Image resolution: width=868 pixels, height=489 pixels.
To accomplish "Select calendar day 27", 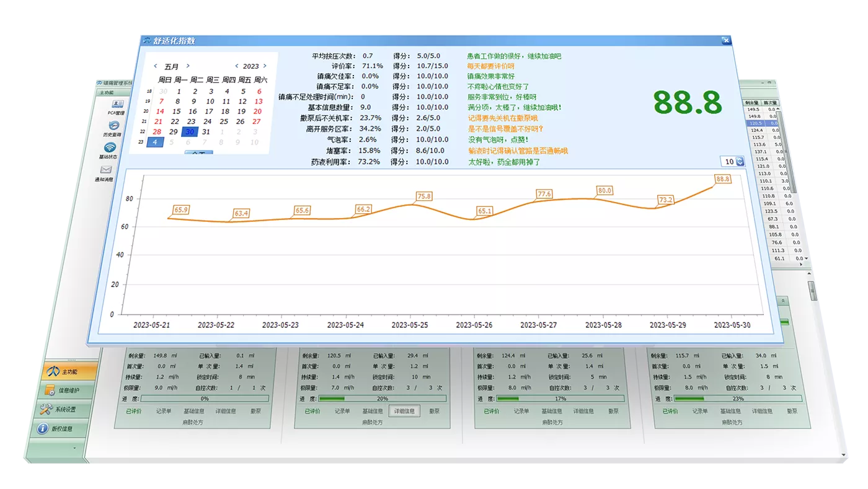I will pos(257,121).
